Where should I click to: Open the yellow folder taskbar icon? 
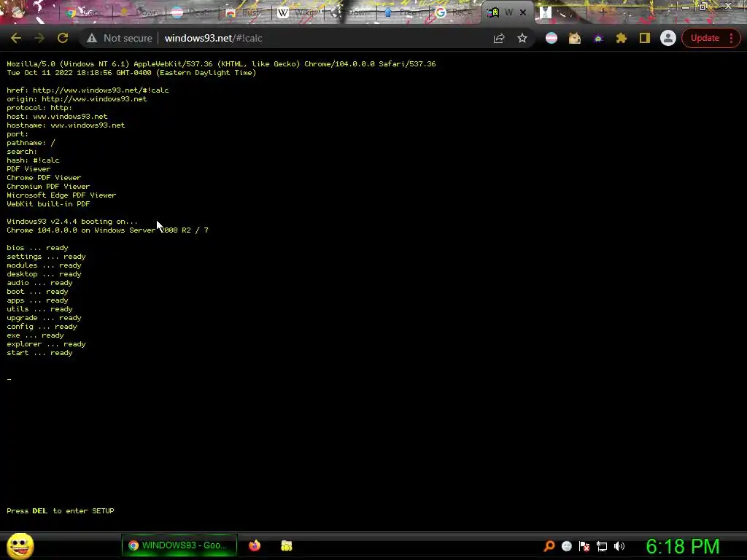pos(286,545)
